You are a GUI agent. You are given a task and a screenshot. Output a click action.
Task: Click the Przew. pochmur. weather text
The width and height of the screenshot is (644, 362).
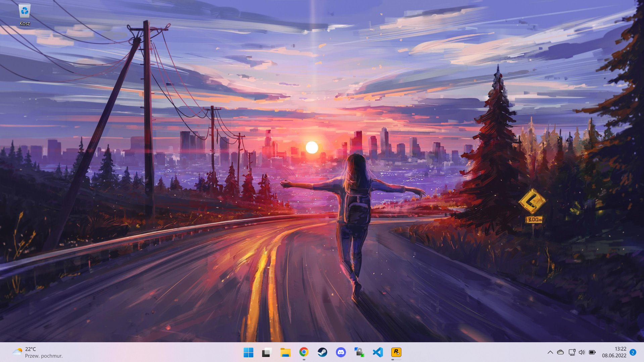(44, 356)
